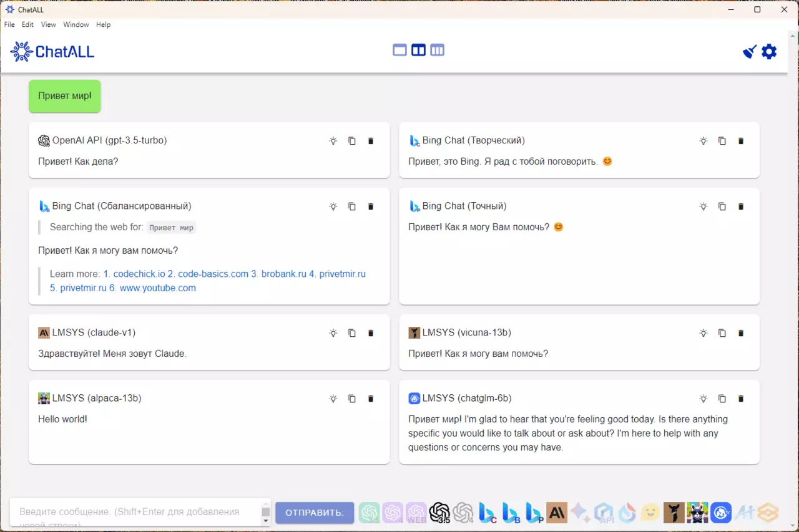Delete the LMSYS chatglm-6b response
799x532 pixels.
click(741, 399)
